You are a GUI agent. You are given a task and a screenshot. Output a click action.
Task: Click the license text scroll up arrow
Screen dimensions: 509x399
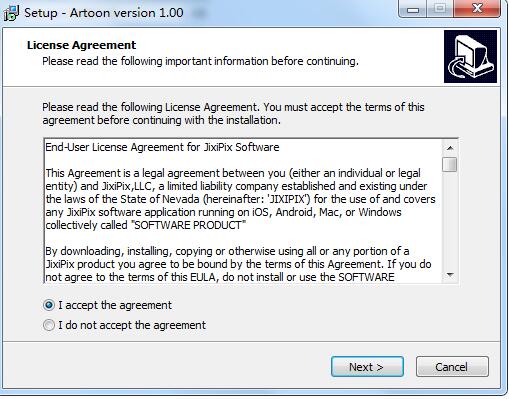[450, 148]
